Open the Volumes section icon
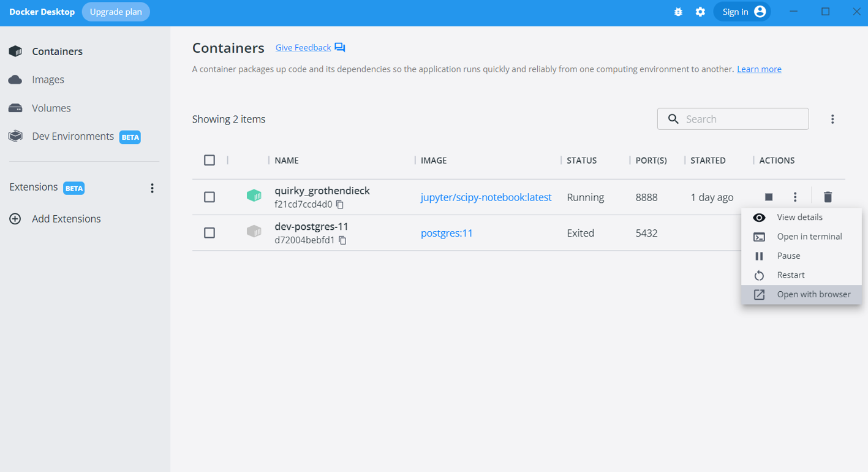Image resolution: width=868 pixels, height=472 pixels. (x=15, y=107)
